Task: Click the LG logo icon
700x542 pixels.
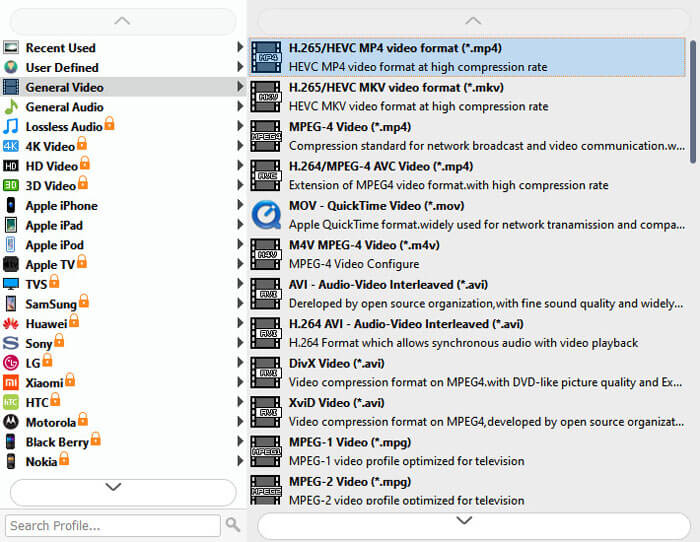Action: pos(11,363)
